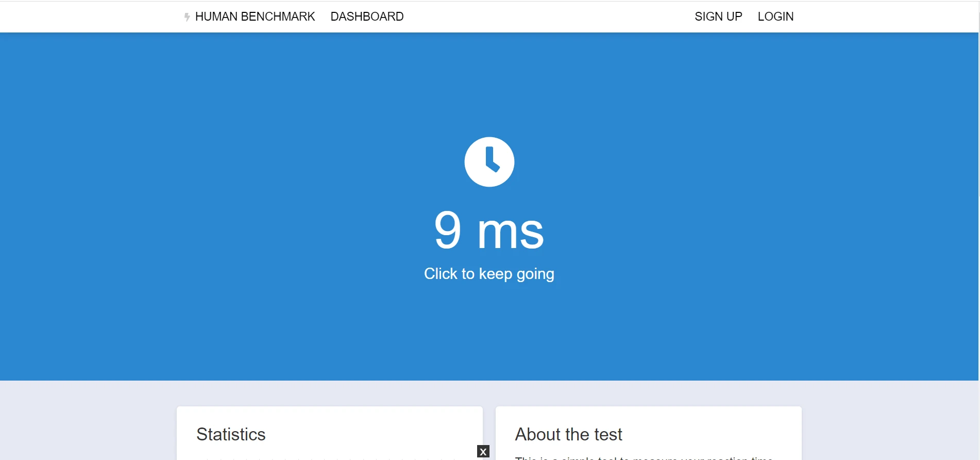
Task: Click the lightning bolt logo icon
Action: (187, 17)
